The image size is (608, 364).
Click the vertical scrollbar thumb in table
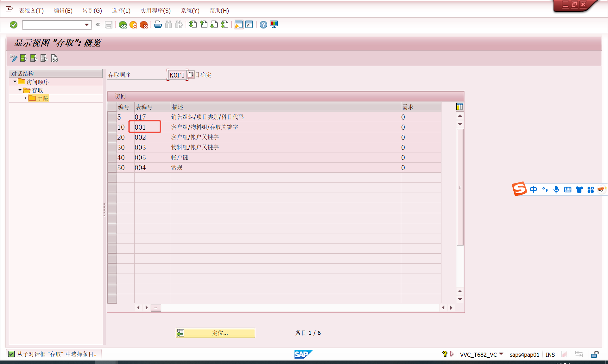tap(460, 187)
